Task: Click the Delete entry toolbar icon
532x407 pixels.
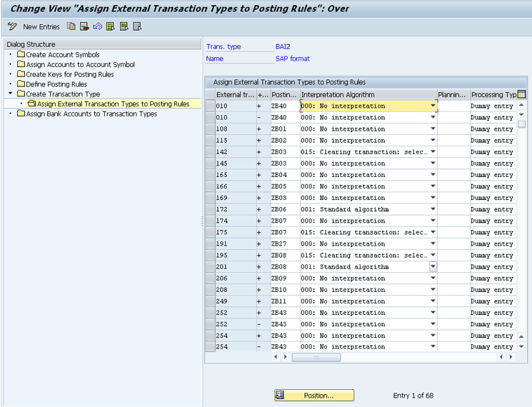Action: (x=84, y=26)
